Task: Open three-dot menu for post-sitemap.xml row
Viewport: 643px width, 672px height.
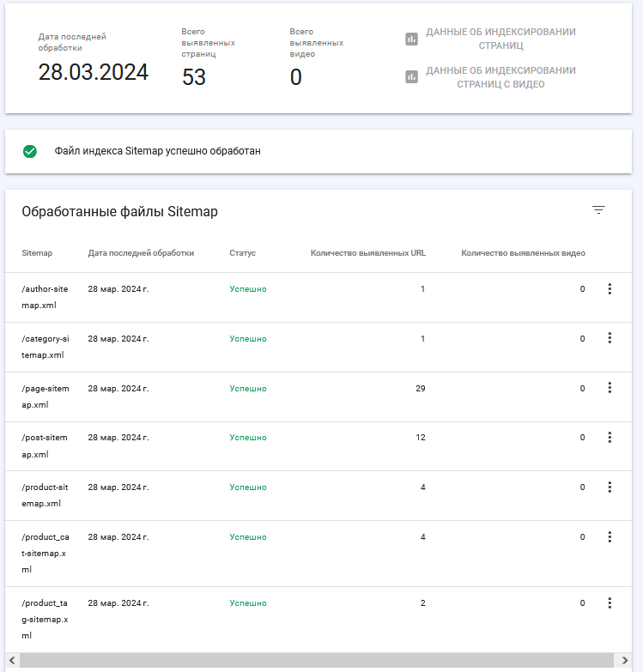Action: tap(610, 437)
